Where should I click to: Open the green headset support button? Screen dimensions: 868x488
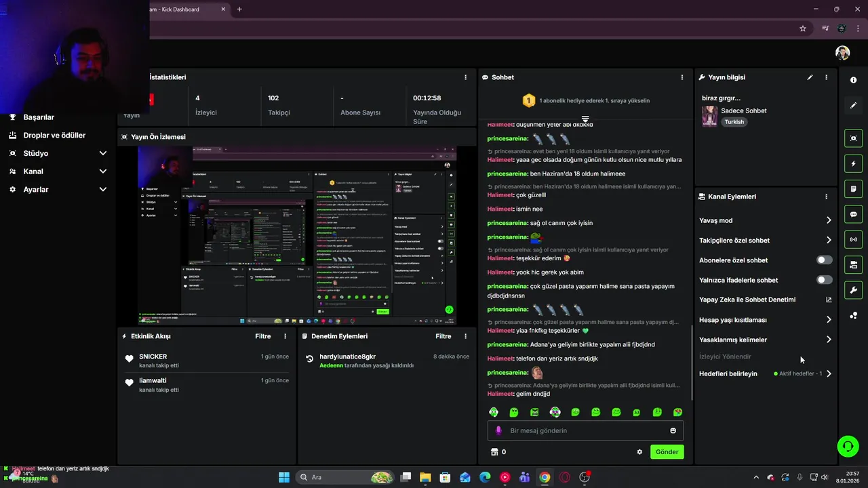coord(848,446)
